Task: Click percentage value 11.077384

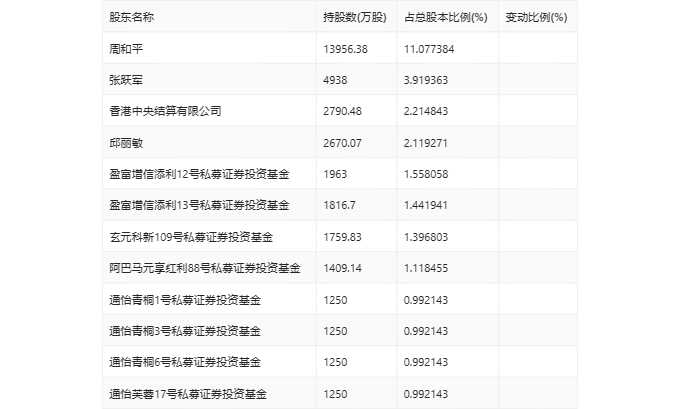Action: [x=429, y=49]
